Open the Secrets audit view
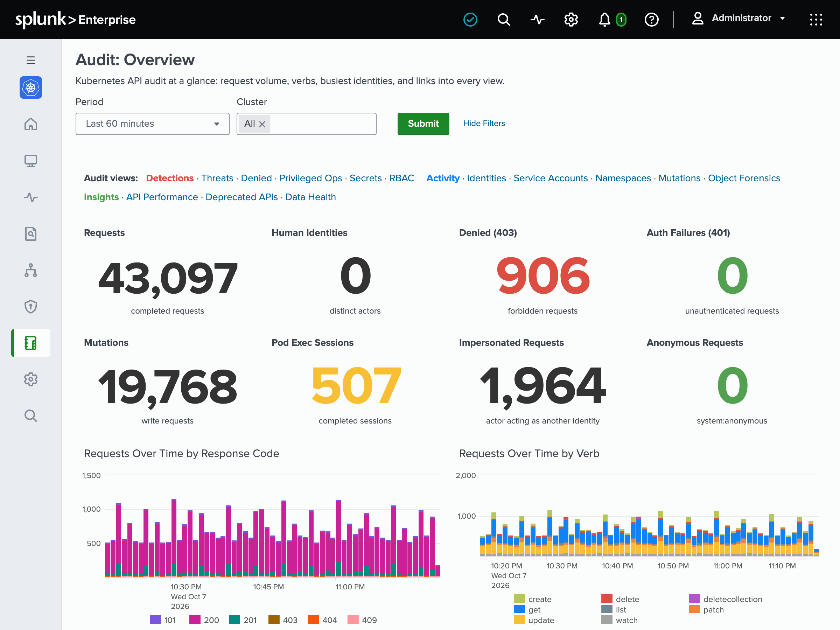 (x=365, y=178)
